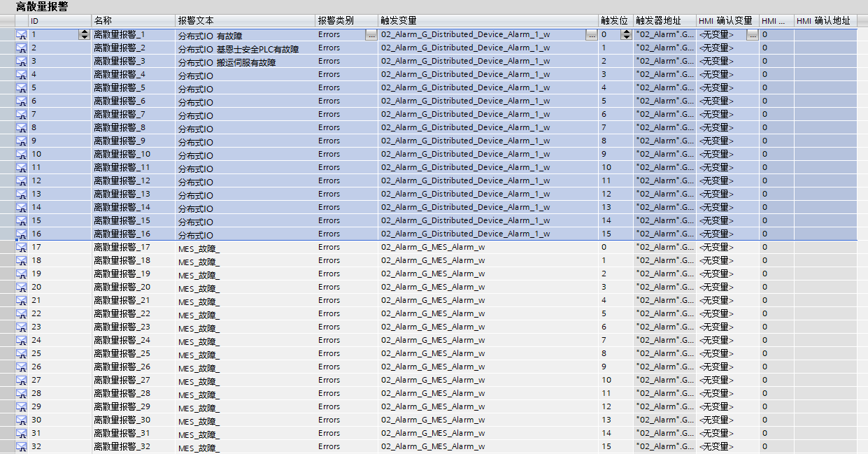Image resolution: width=868 pixels, height=454 pixels.
Task: Select the row icon for 离散量报警_17
Action: pos(21,247)
